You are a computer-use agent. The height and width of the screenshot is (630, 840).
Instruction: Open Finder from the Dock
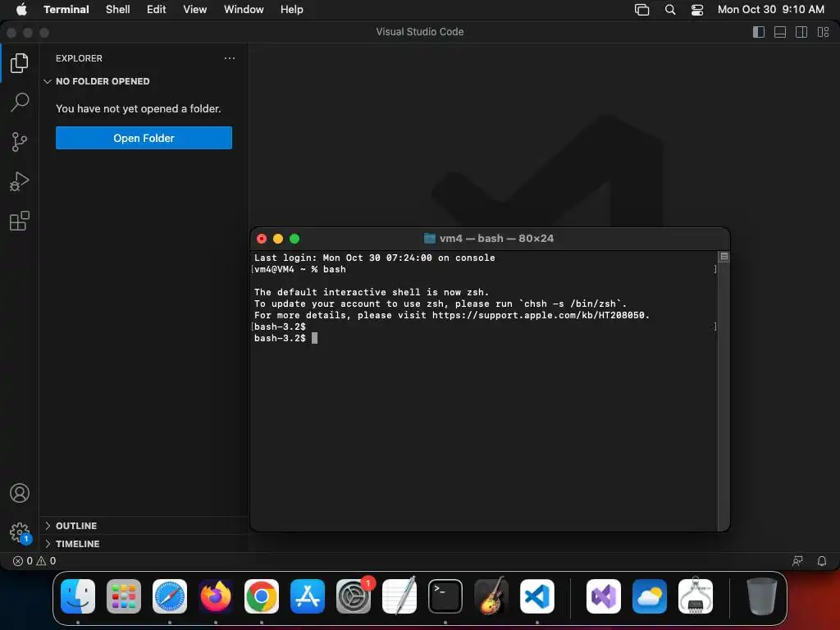[78, 596]
